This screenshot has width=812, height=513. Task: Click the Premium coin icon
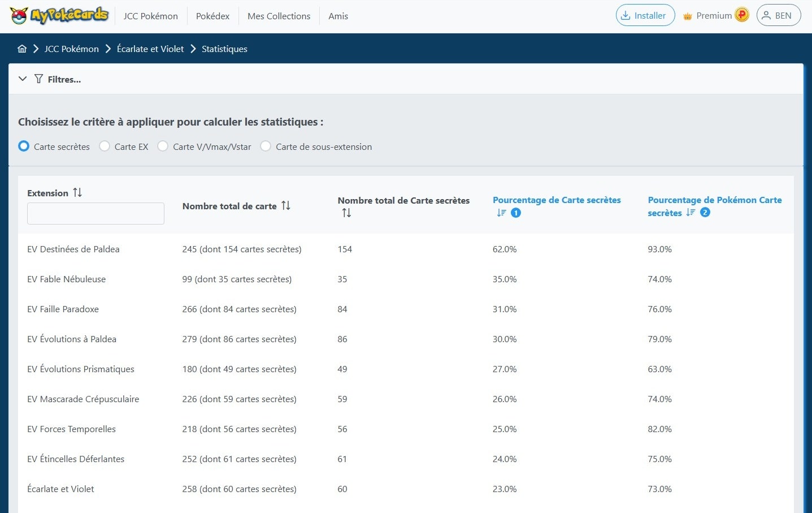click(x=742, y=15)
